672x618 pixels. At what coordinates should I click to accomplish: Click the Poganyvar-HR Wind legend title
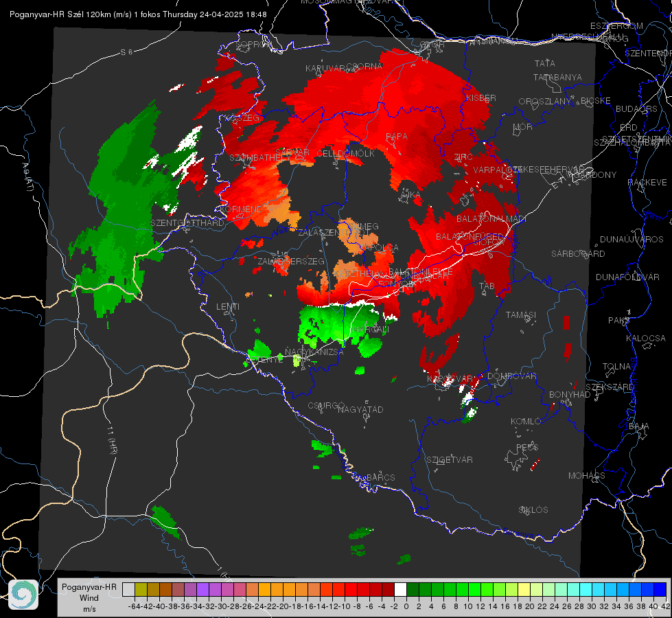(89, 597)
